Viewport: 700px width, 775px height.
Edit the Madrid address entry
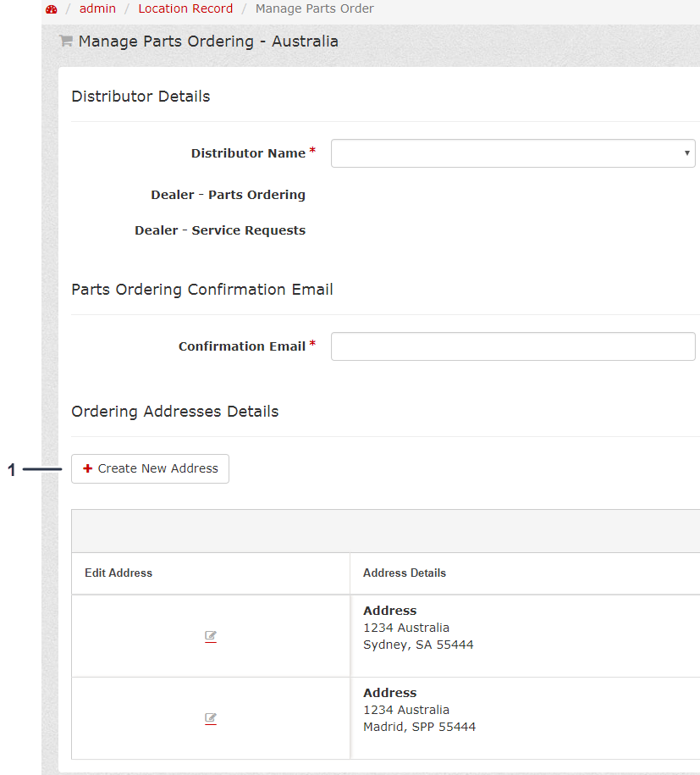tap(211, 718)
